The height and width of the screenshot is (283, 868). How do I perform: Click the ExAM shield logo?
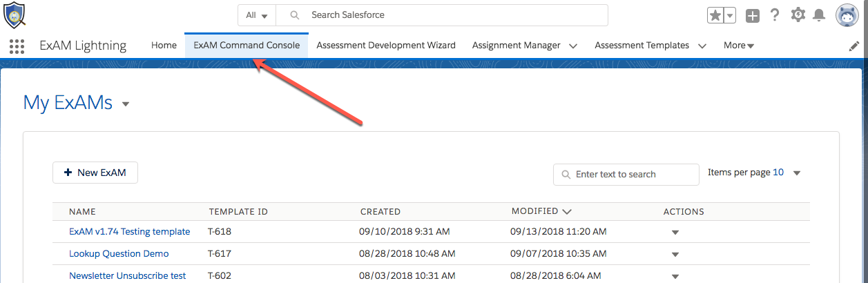click(15, 14)
